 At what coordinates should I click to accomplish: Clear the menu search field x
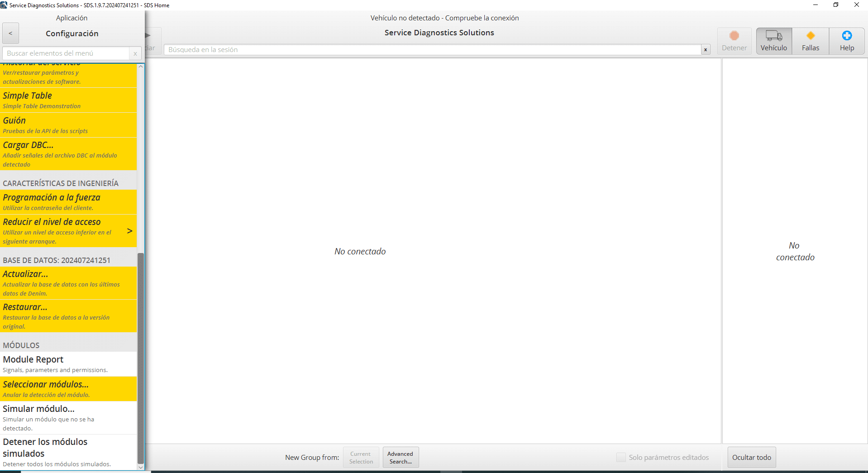click(135, 53)
